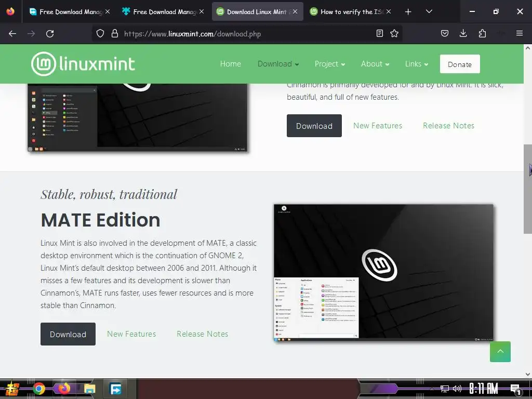Click the forward navigation arrow

[x=31, y=34]
